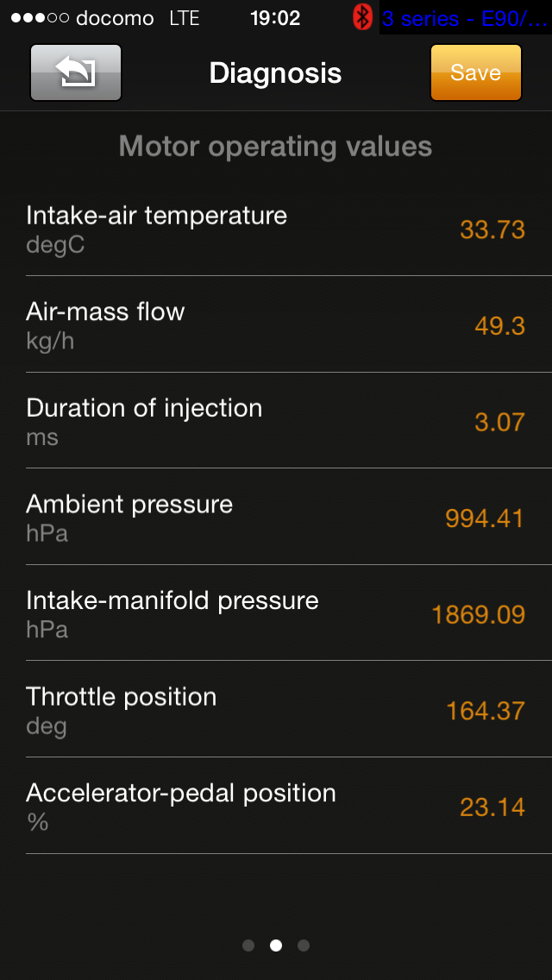Image resolution: width=552 pixels, height=980 pixels.
Task: Go to the first page dot
Action: coord(248,945)
